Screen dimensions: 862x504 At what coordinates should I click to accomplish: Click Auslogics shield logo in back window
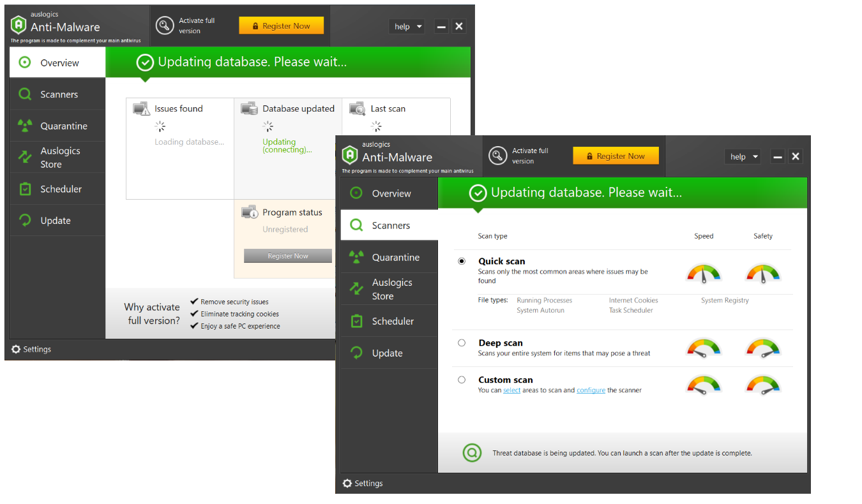(19, 25)
